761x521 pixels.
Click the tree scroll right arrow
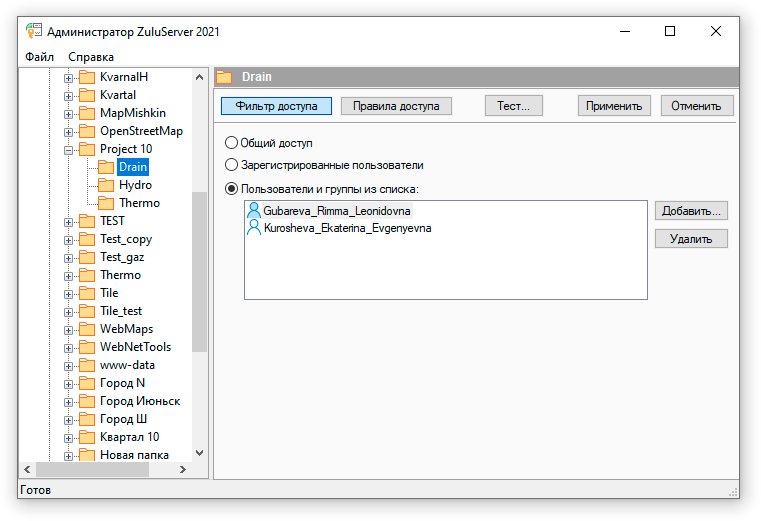182,470
